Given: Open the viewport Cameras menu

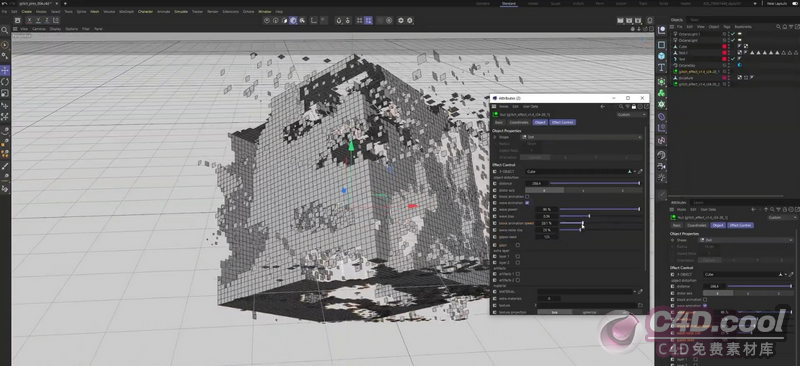Looking at the screenshot, I should [39, 29].
